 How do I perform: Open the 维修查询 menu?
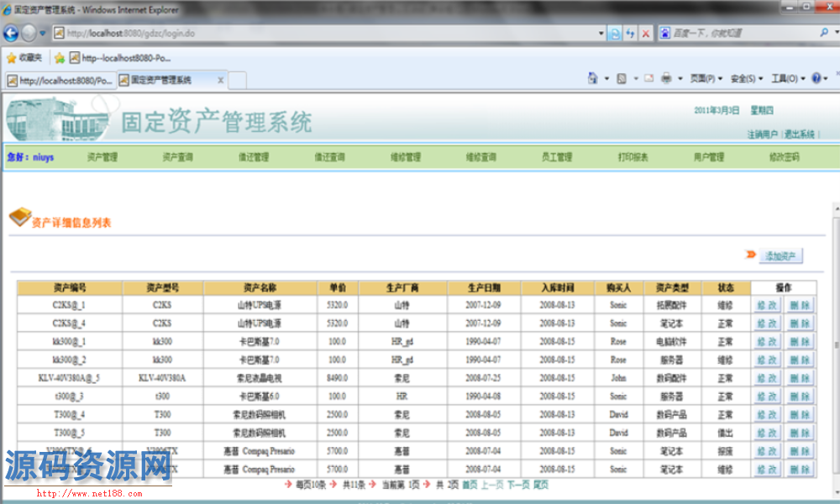(481, 157)
